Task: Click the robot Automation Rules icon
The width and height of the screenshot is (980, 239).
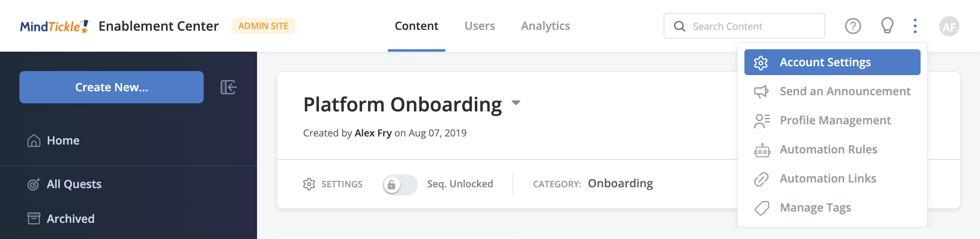Action: 762,150
